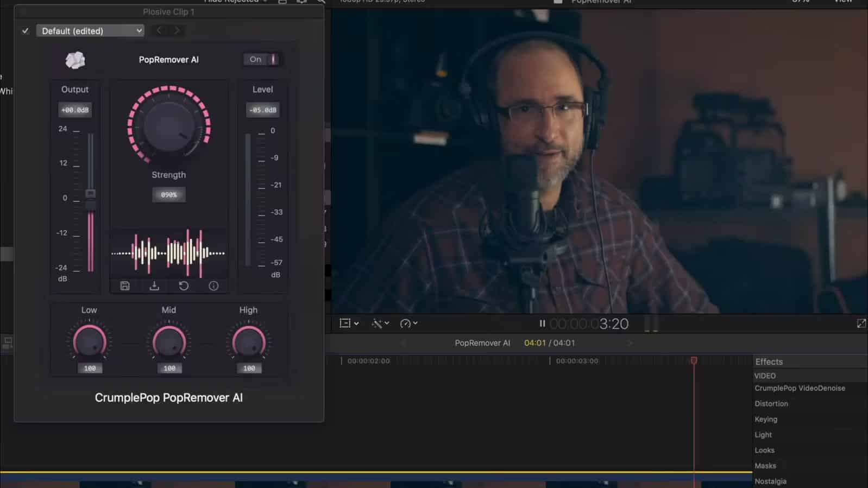Select the Masks effects category
This screenshot has height=488, width=868.
[x=765, y=466]
